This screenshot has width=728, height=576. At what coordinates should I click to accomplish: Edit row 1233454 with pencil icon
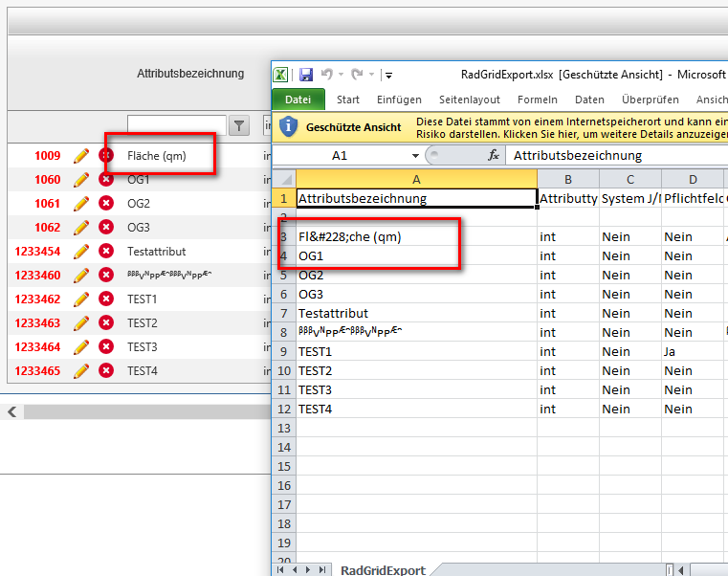click(80, 252)
